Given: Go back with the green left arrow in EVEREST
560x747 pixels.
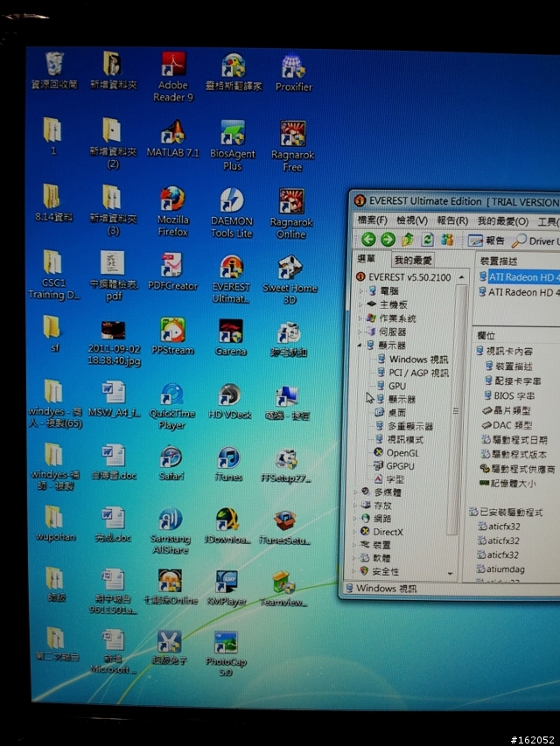Looking at the screenshot, I should coord(367,239).
